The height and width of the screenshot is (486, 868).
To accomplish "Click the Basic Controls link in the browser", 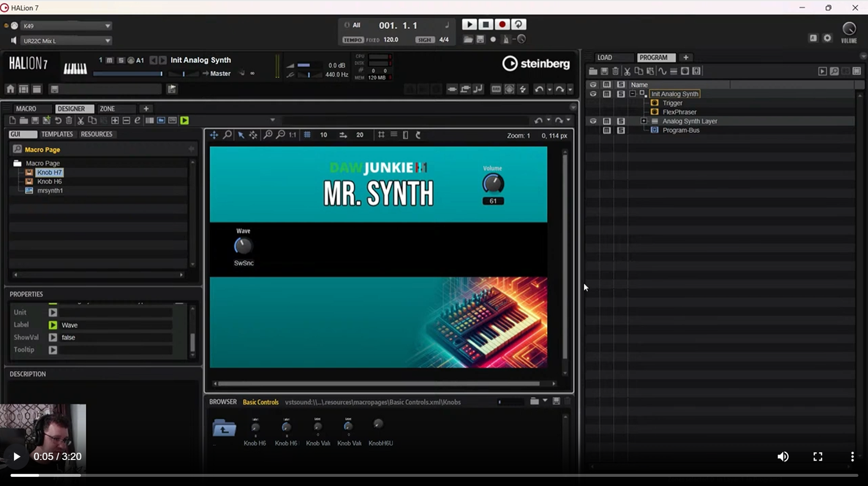I will pyautogui.click(x=260, y=402).
